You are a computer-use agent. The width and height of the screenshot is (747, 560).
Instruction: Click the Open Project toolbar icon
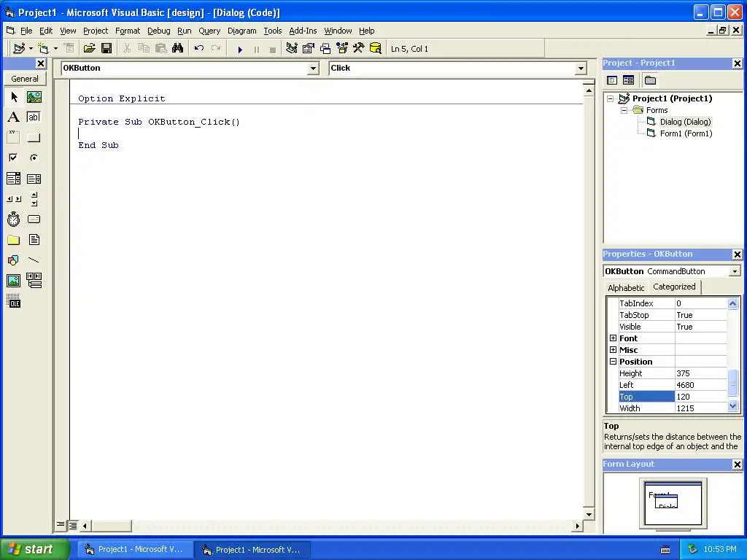tap(90, 49)
